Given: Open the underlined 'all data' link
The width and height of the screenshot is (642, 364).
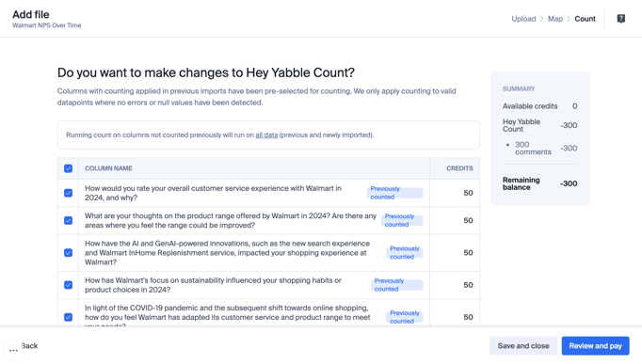Looking at the screenshot, I should tap(266, 135).
